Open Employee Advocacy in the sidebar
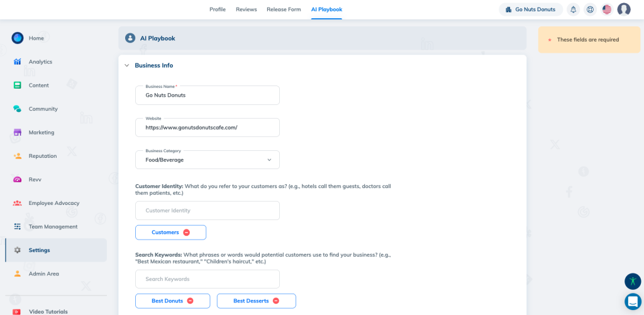644x315 pixels. [x=53, y=203]
